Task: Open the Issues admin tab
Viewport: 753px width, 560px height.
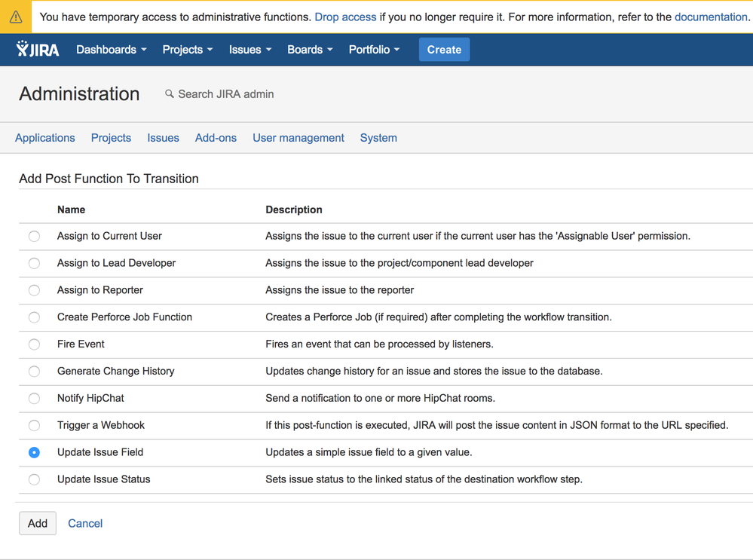Action: (163, 138)
